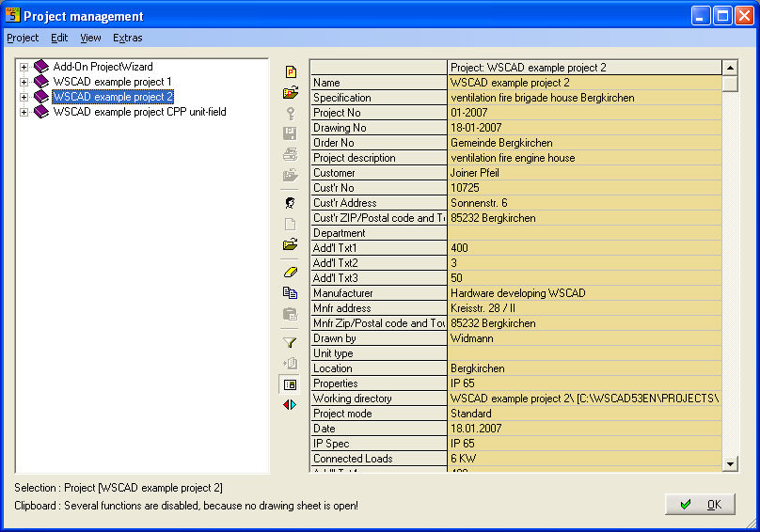Click the person head icon
Viewport: 760px width, 532px height.
291,202
